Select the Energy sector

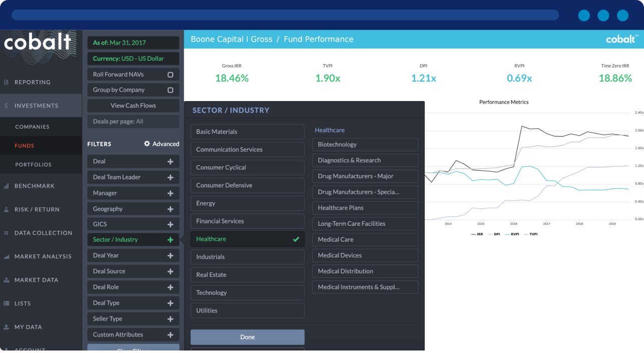click(x=247, y=203)
